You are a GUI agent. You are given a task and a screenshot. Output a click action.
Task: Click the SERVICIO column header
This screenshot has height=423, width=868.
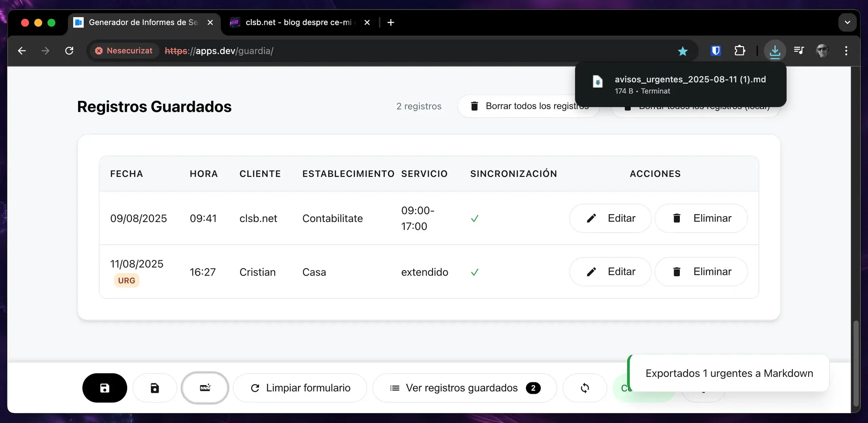point(424,174)
